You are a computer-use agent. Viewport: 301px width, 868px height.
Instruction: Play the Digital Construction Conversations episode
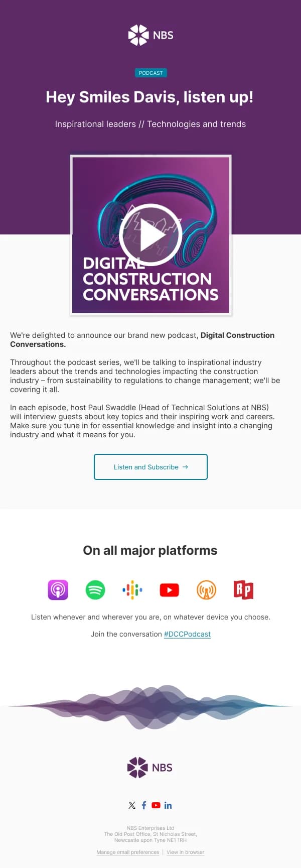pyautogui.click(x=150, y=233)
